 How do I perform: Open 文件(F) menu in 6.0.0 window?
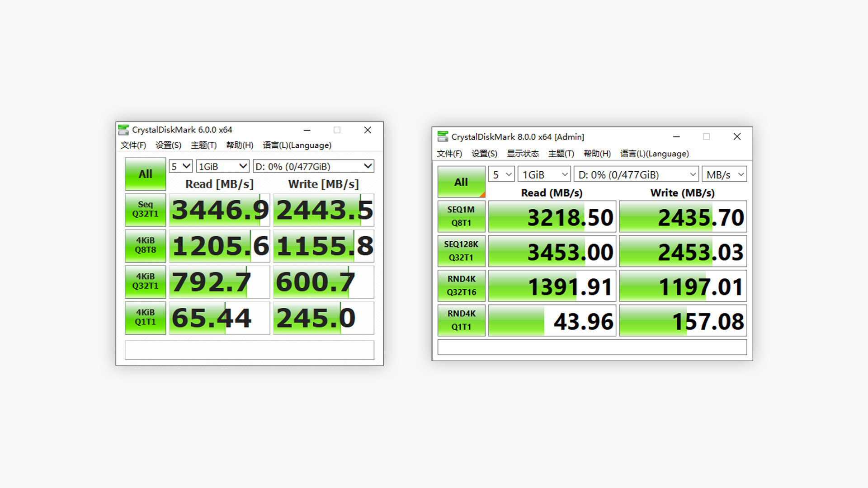point(133,145)
